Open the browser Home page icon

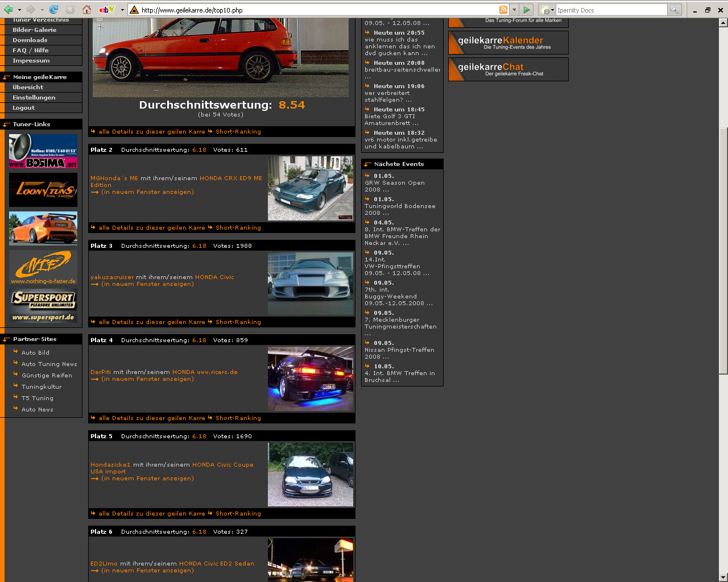pyautogui.click(x=87, y=10)
